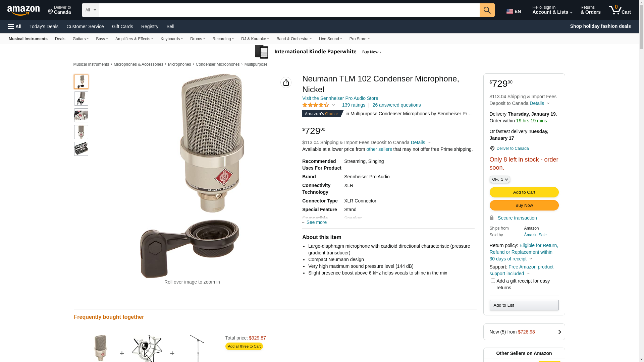Viewport: 644px width, 362px height.
Task: Click the magnifying glass search button
Action: point(487,10)
